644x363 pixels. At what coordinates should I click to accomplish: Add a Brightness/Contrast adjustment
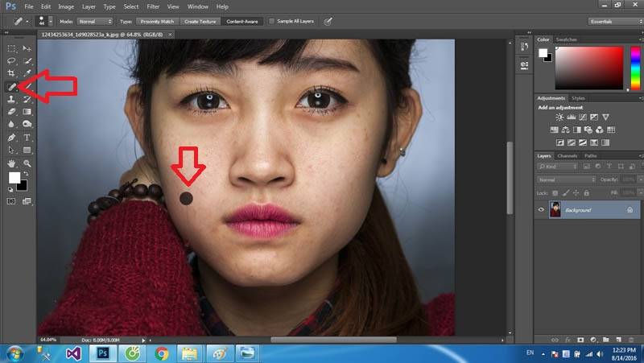click(559, 117)
